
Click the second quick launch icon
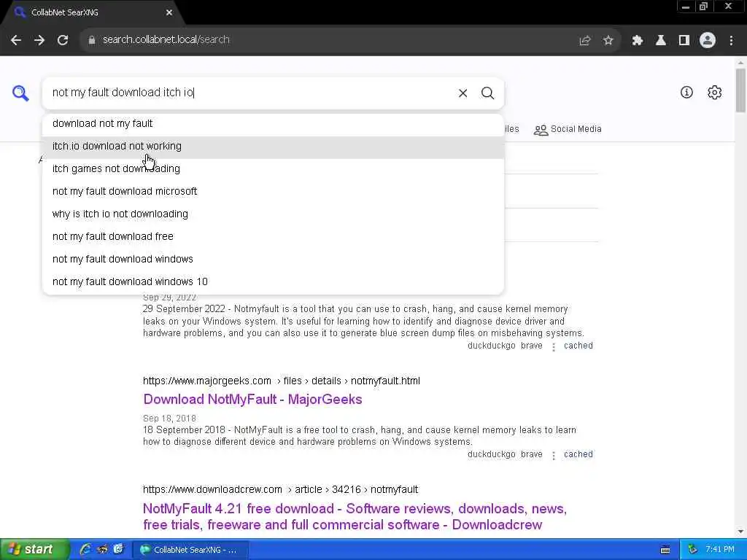pos(102,550)
